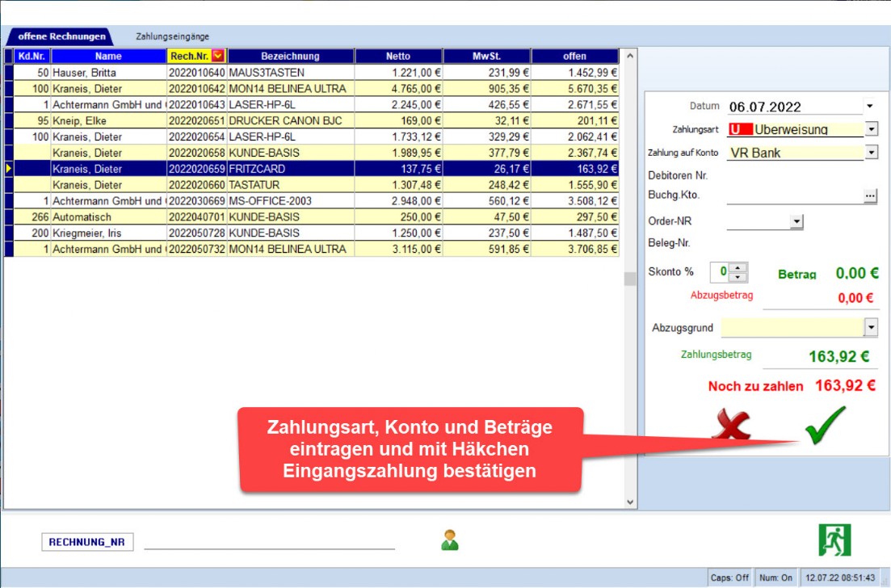Expand the Abzugsgrund dropdown
The image size is (891, 588).
click(x=871, y=327)
